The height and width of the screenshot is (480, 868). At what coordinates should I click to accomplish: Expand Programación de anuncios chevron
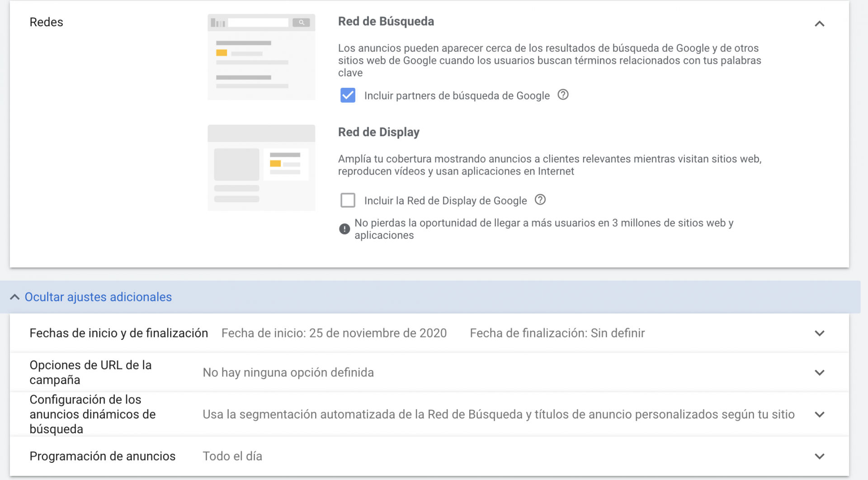(820, 456)
